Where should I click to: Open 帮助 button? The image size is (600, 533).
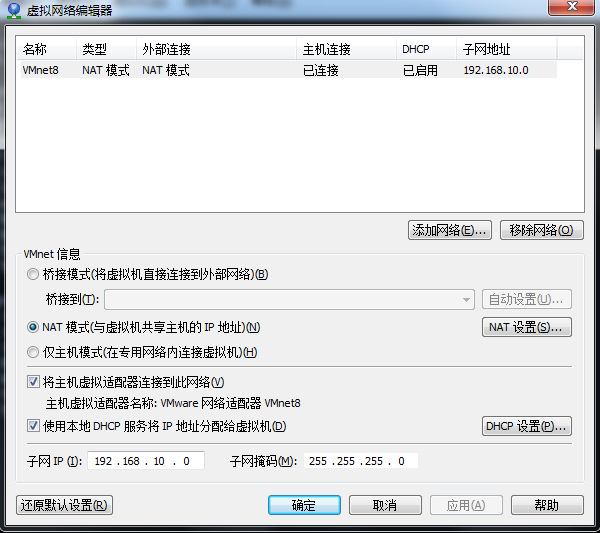547,505
